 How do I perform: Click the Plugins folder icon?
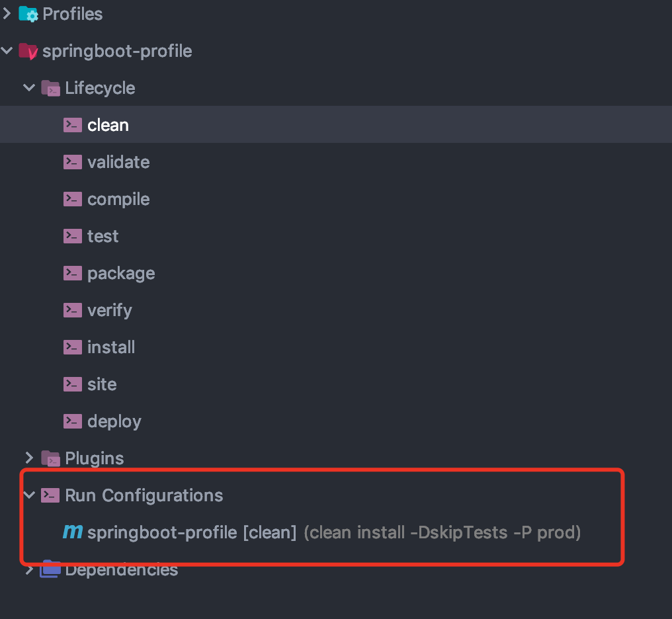[51, 458]
